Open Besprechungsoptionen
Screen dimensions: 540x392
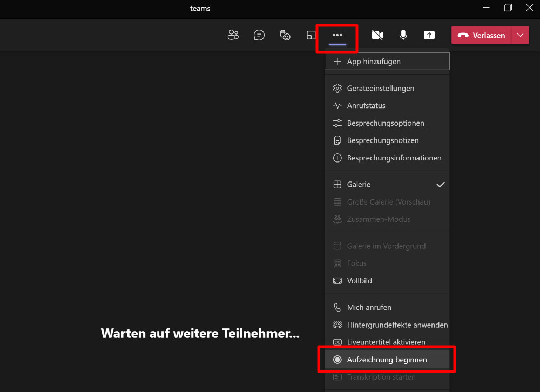(387, 123)
